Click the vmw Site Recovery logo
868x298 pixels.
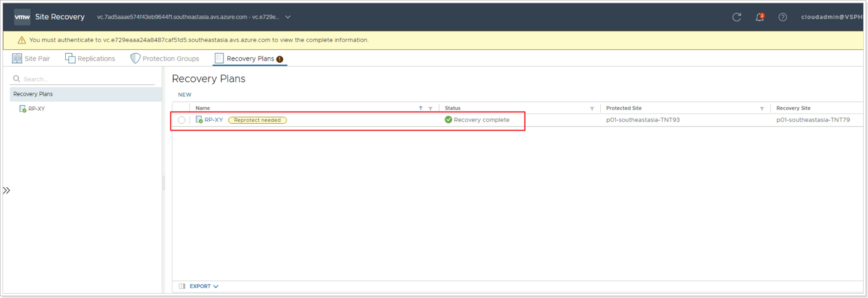pyautogui.click(x=22, y=17)
